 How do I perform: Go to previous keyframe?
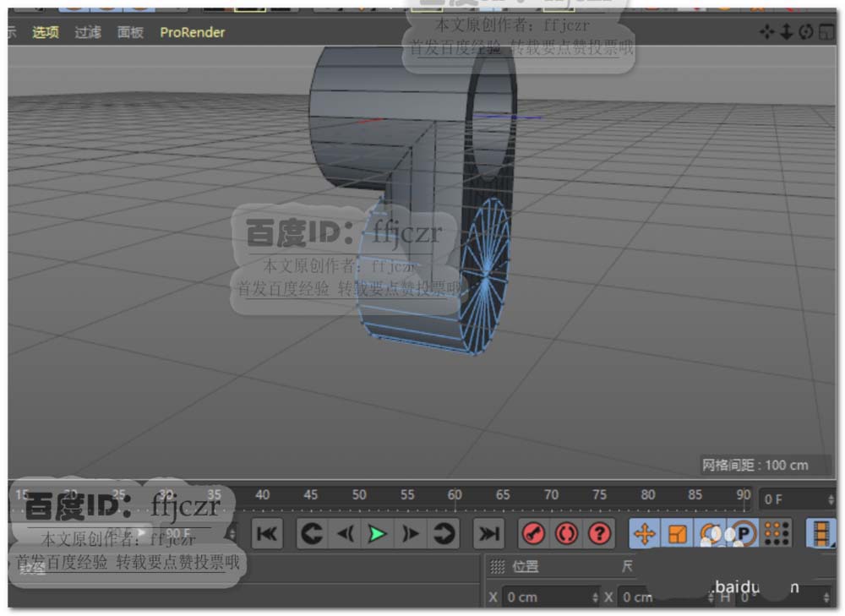pyautogui.click(x=312, y=533)
